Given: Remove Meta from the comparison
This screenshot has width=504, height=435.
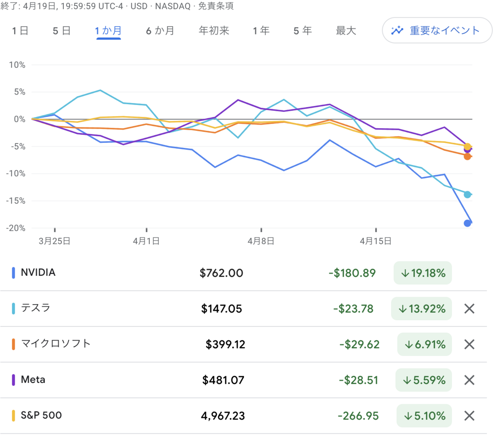Looking at the screenshot, I should [469, 380].
